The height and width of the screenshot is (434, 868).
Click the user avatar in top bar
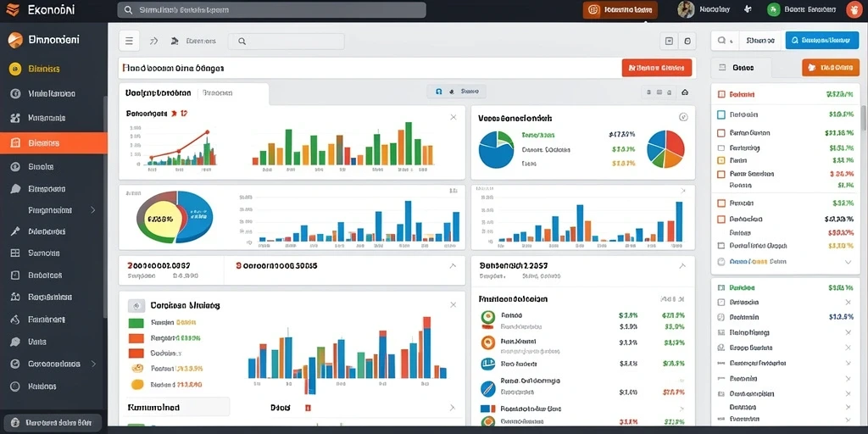pyautogui.click(x=686, y=8)
